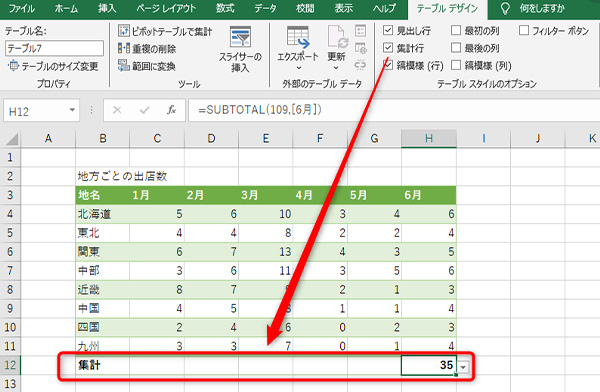The width and height of the screenshot is (600, 392).
Task: Click the 四国 cell
Action: tap(103, 327)
